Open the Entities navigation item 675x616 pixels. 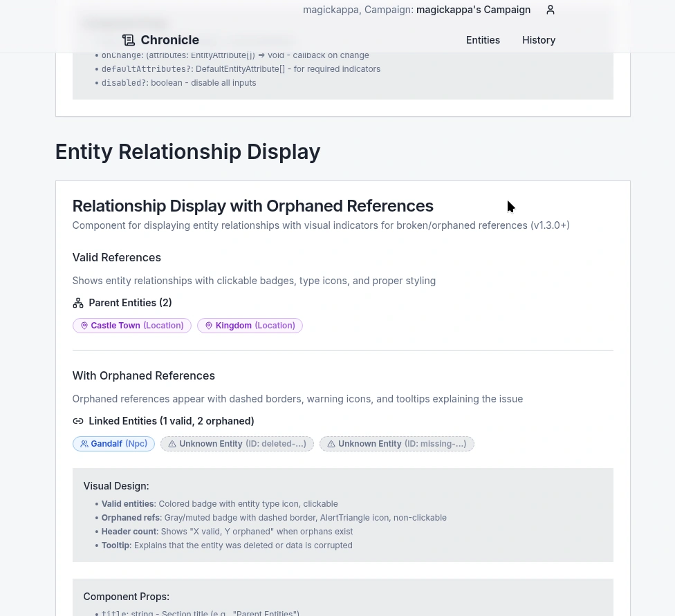[483, 40]
